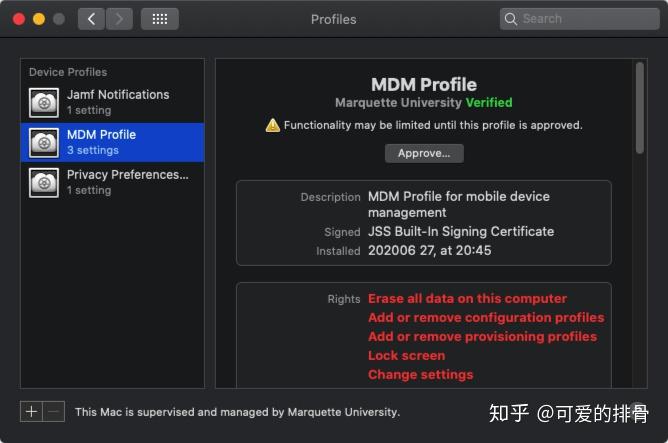Remove the profile with the minus button
Viewport: 668px width, 443px height.
54,411
